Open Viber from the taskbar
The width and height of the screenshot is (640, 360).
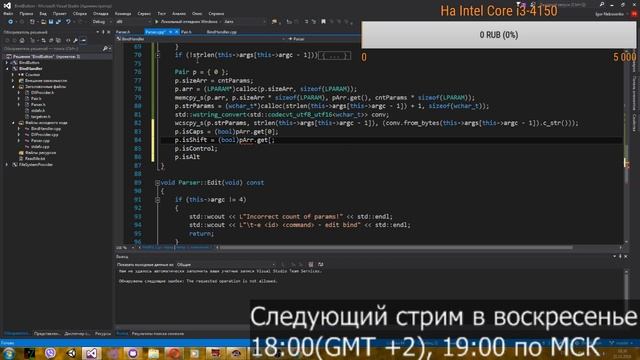[x=50, y=353]
